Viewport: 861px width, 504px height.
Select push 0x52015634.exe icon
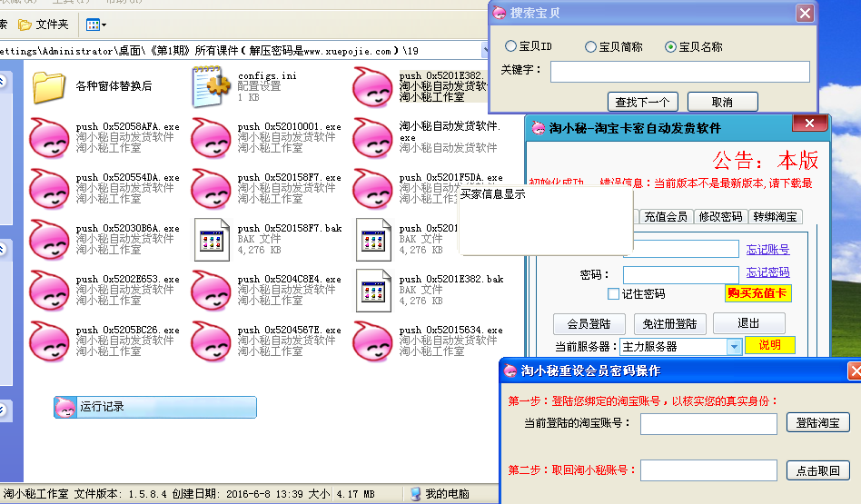(x=372, y=341)
